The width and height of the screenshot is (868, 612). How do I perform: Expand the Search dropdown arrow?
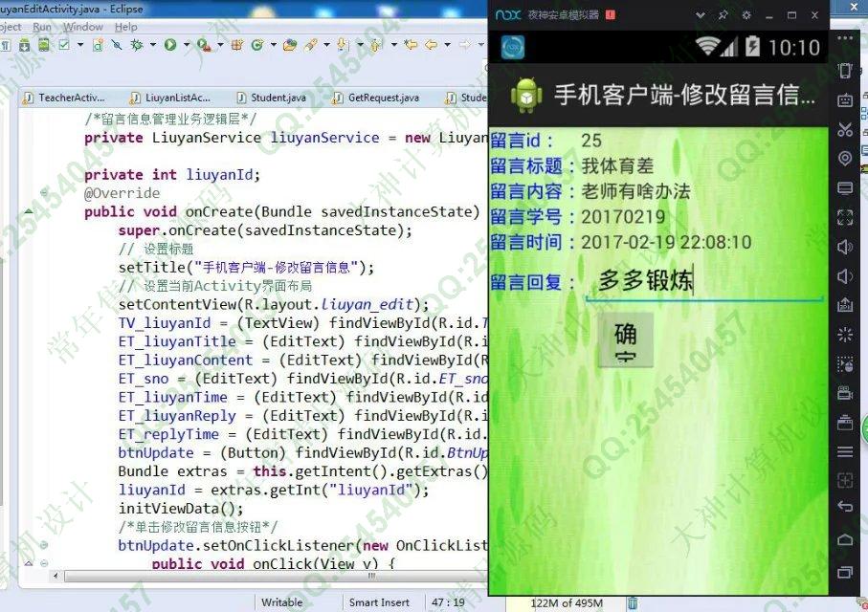click(x=326, y=45)
